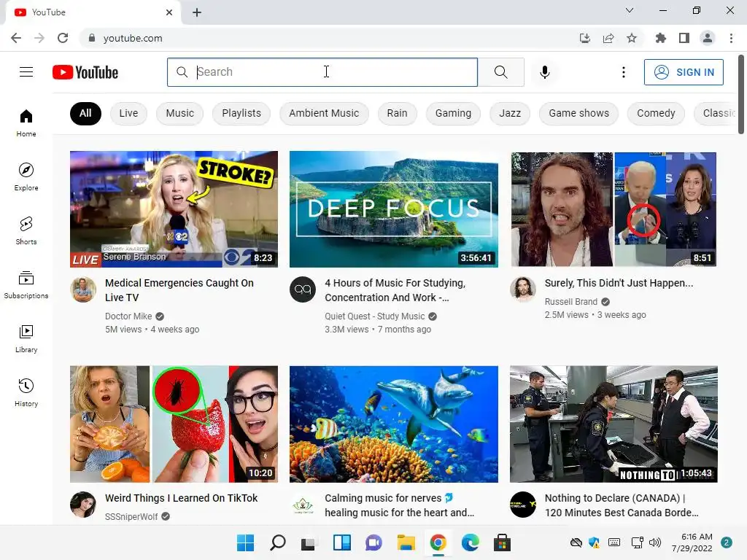
Task: Open Shorts in sidebar
Action: [26, 230]
